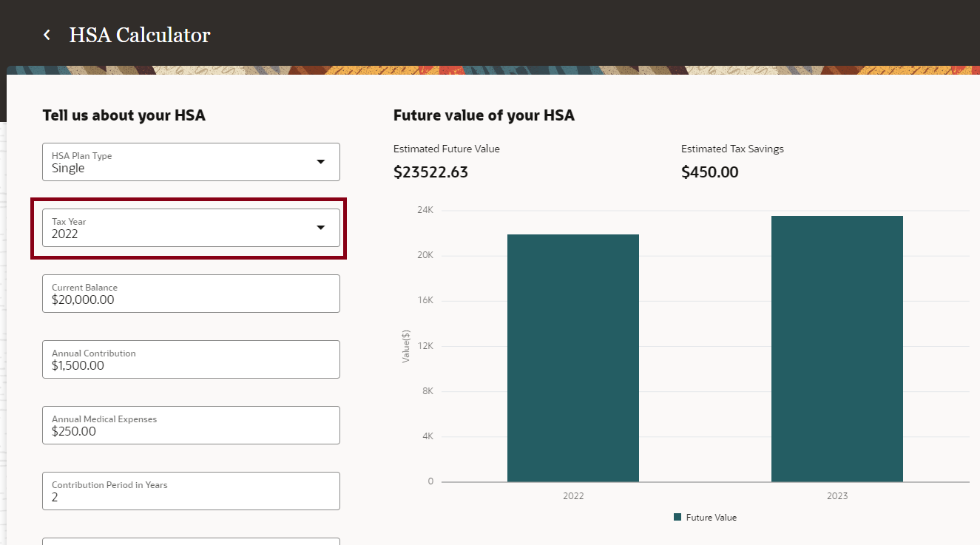Click the Estimated Tax Savings amount $450.00

click(x=709, y=172)
